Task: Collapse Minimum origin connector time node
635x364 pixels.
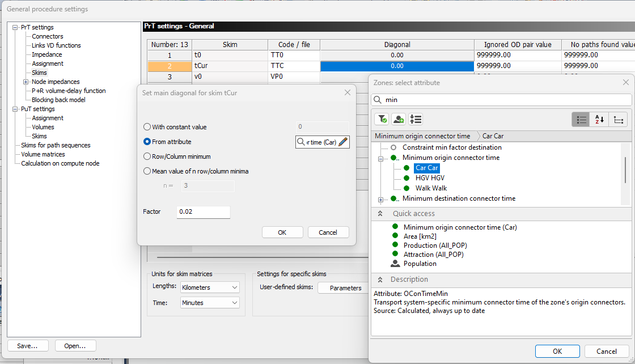Action: (380, 159)
